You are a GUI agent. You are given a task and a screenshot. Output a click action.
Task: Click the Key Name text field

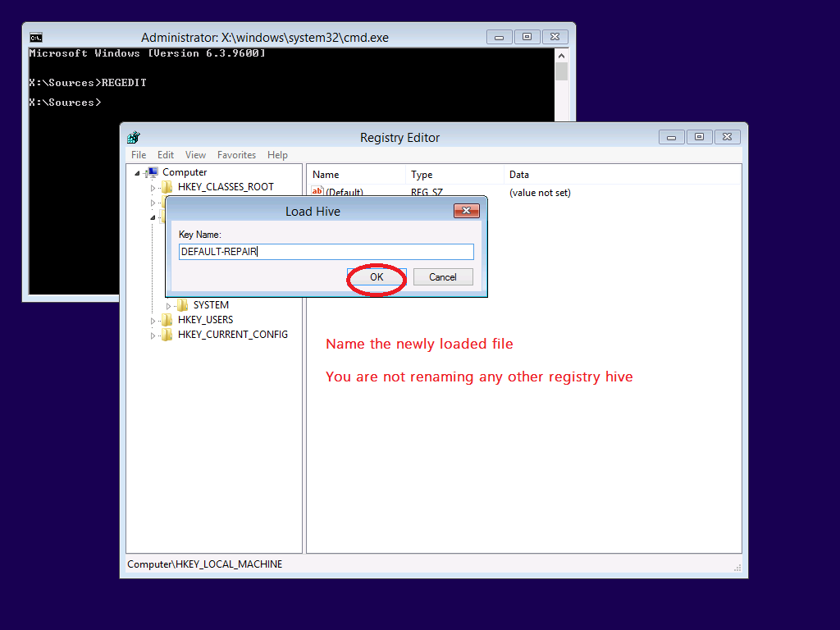(x=326, y=252)
